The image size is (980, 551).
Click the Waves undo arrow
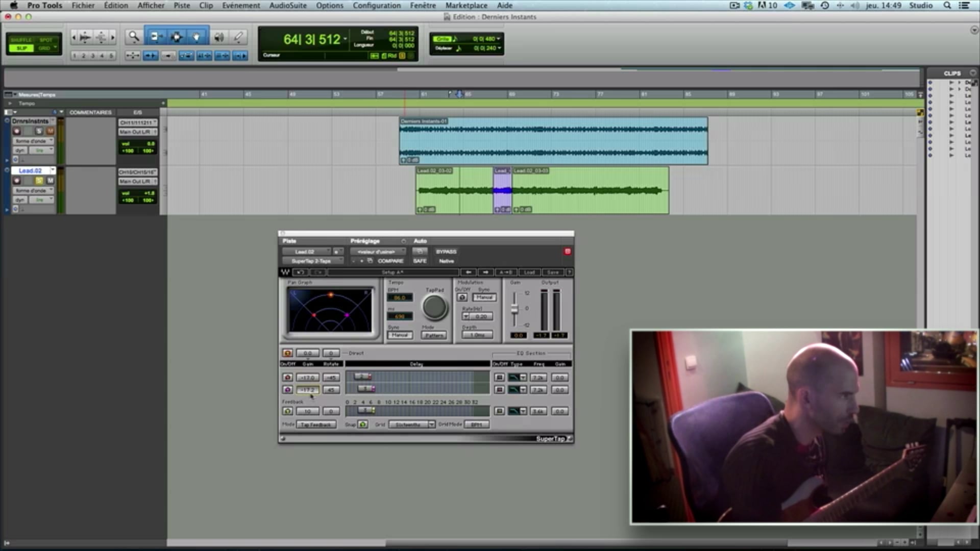pos(301,272)
